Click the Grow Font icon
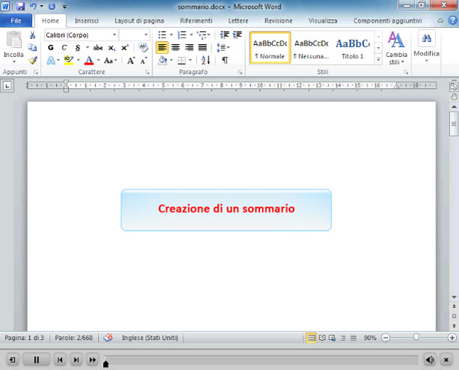 pyautogui.click(x=131, y=60)
